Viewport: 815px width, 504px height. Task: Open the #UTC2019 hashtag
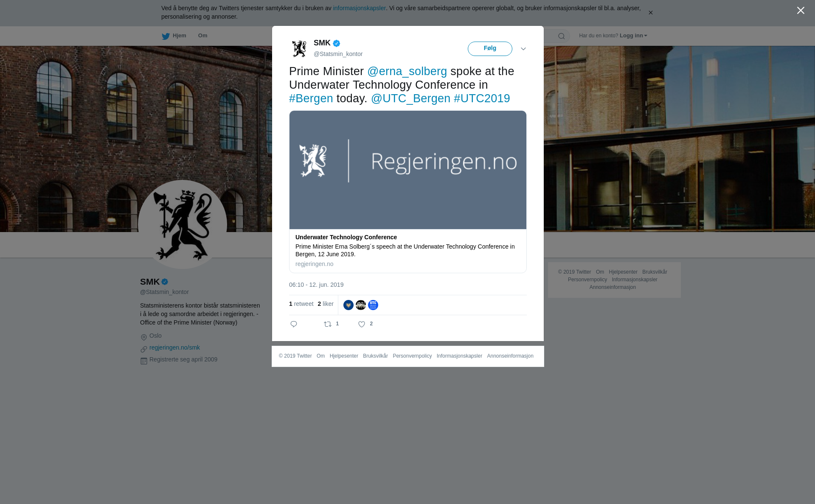482,98
